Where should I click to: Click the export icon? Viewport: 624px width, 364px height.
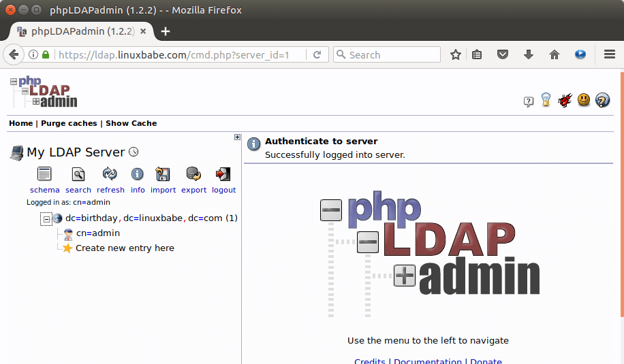click(193, 174)
